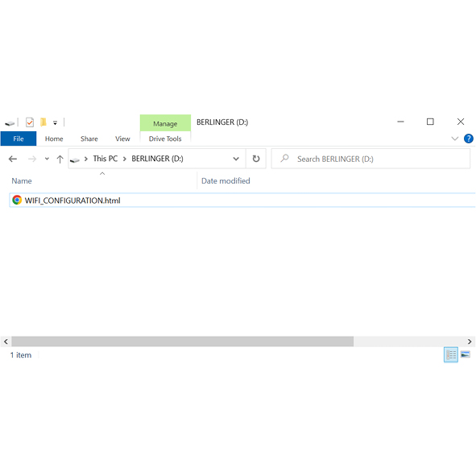Viewport: 476px width, 476px height.
Task: Open the blue Help question mark icon
Action: tap(469, 139)
